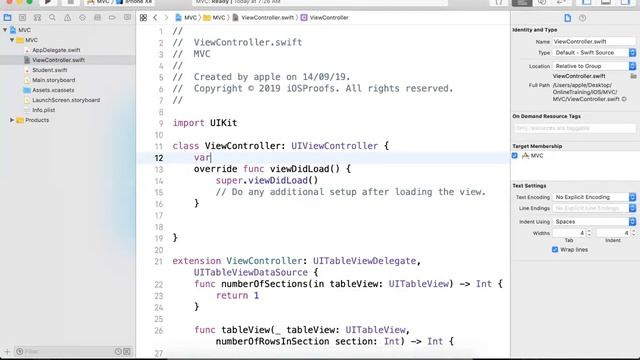Toggle the Debug area visibility
Screen dimensions: 640x360
(x=606, y=2)
